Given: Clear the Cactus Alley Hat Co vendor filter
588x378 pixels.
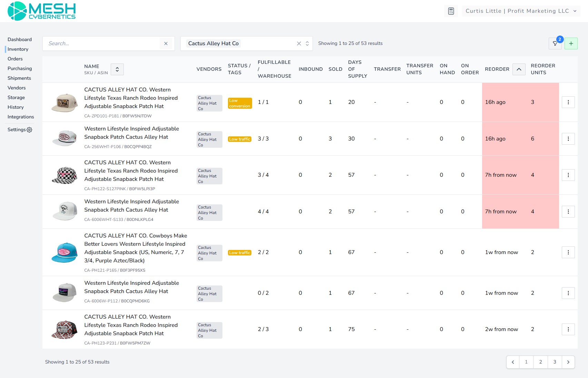Looking at the screenshot, I should tap(299, 43).
